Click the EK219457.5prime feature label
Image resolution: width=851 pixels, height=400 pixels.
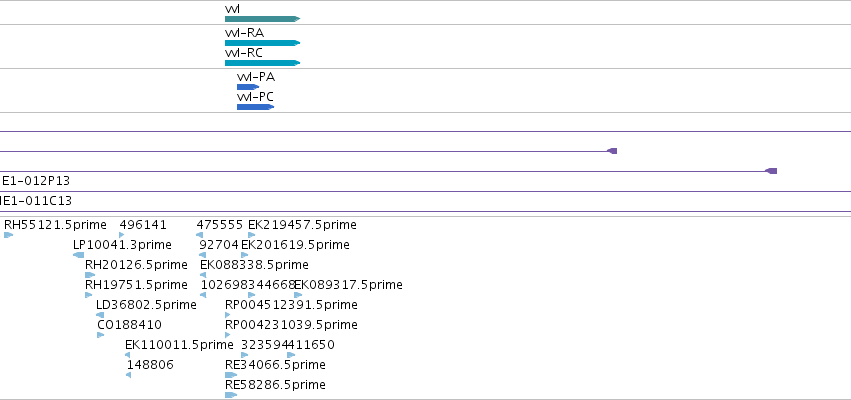pos(302,225)
